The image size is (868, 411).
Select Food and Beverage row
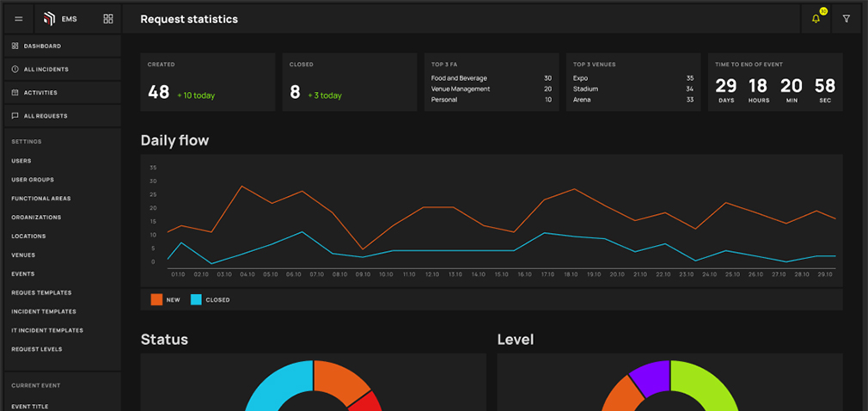tap(492, 78)
